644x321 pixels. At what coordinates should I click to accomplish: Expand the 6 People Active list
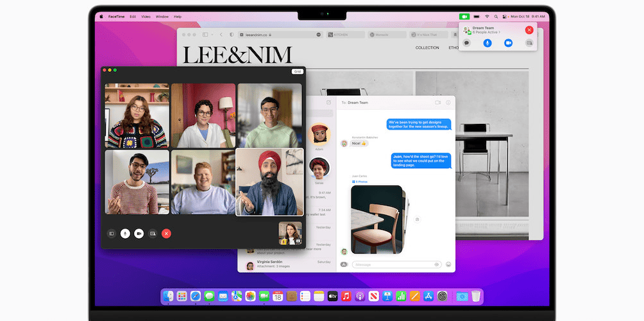coord(485,32)
